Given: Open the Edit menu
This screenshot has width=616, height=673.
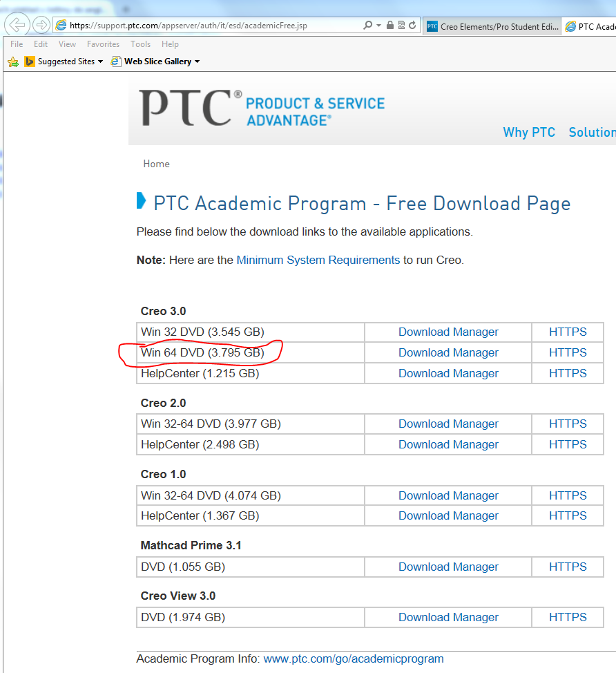Looking at the screenshot, I should (41, 44).
